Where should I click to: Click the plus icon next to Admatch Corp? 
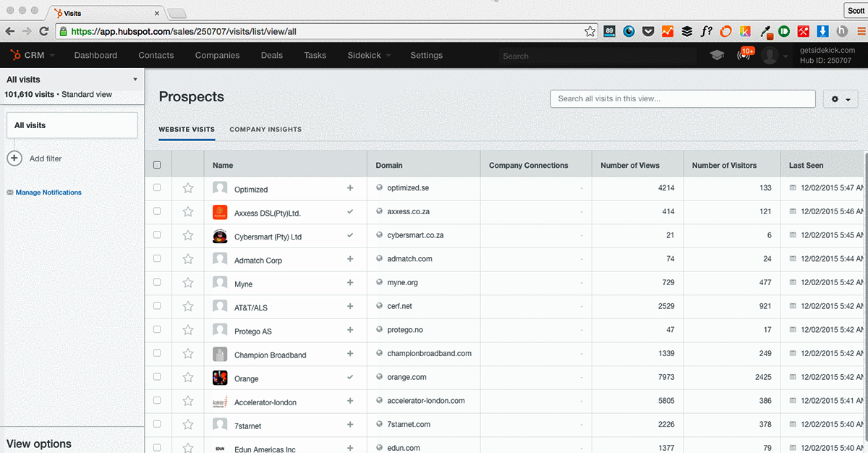[x=350, y=259]
